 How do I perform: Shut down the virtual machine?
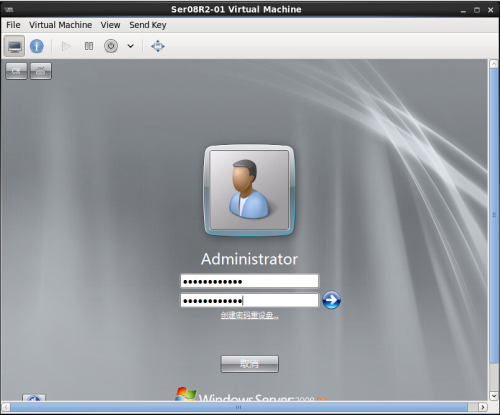pos(111,46)
